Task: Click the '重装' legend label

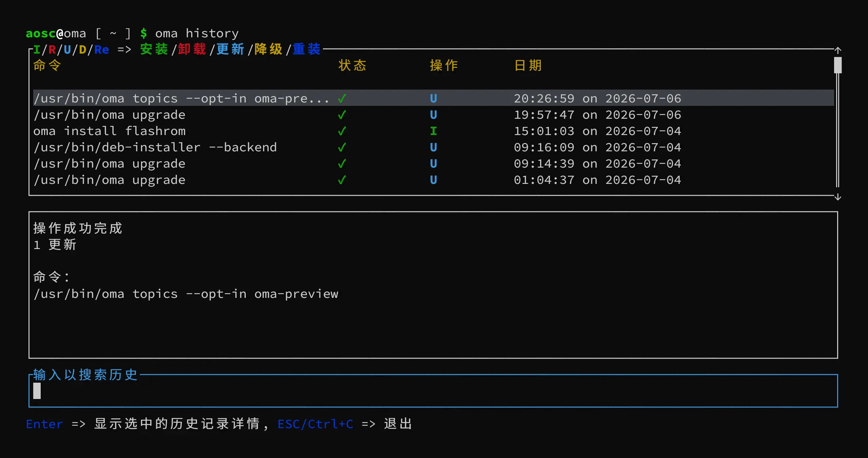Action: tap(307, 49)
